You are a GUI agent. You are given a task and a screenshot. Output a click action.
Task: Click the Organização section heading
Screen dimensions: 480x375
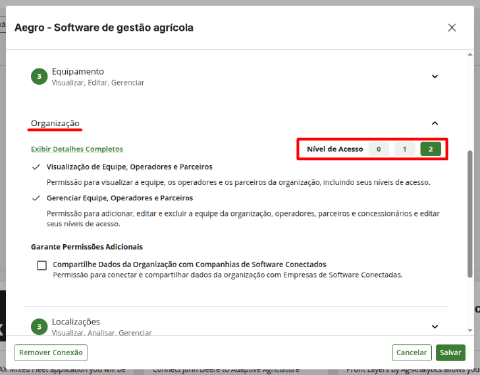55,123
